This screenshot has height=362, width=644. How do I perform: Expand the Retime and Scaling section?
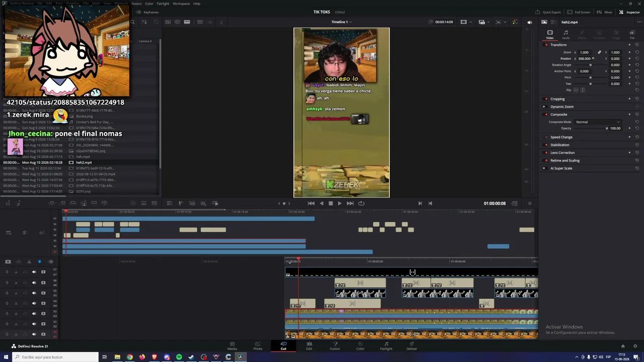565,160
